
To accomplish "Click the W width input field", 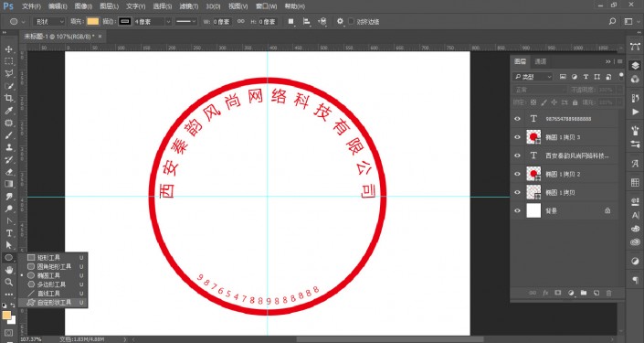I will click(x=222, y=21).
